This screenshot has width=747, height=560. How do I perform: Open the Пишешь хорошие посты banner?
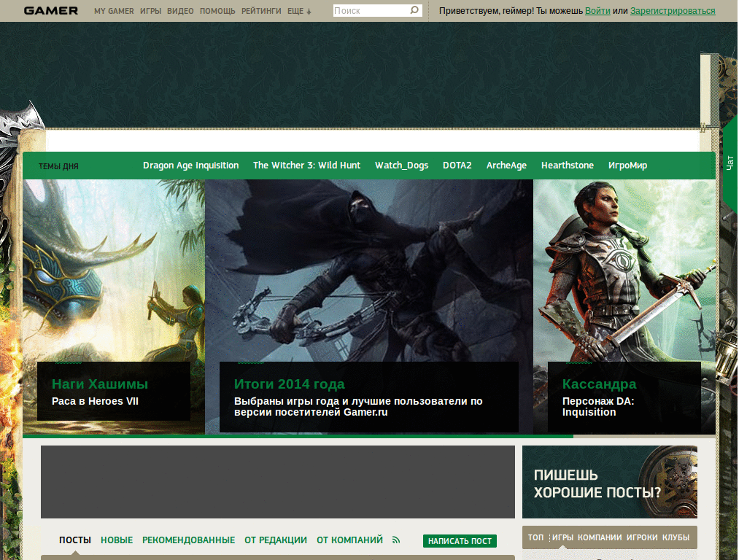[609, 482]
